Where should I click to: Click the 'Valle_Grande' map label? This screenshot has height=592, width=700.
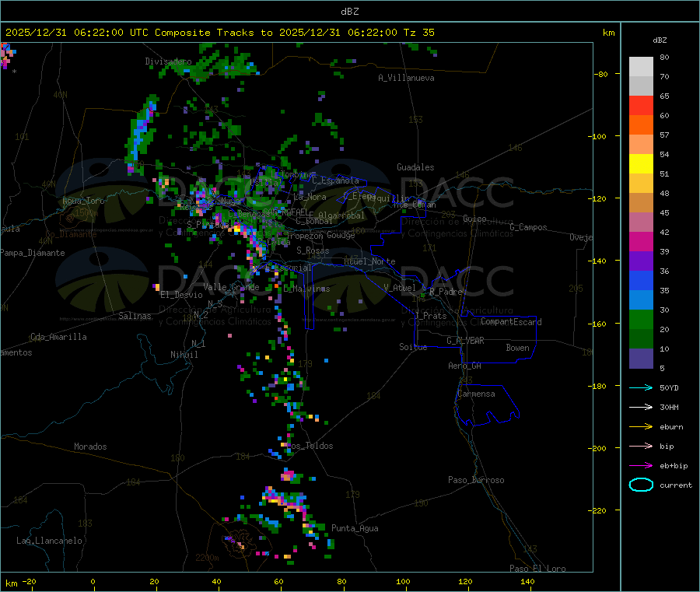point(231,287)
